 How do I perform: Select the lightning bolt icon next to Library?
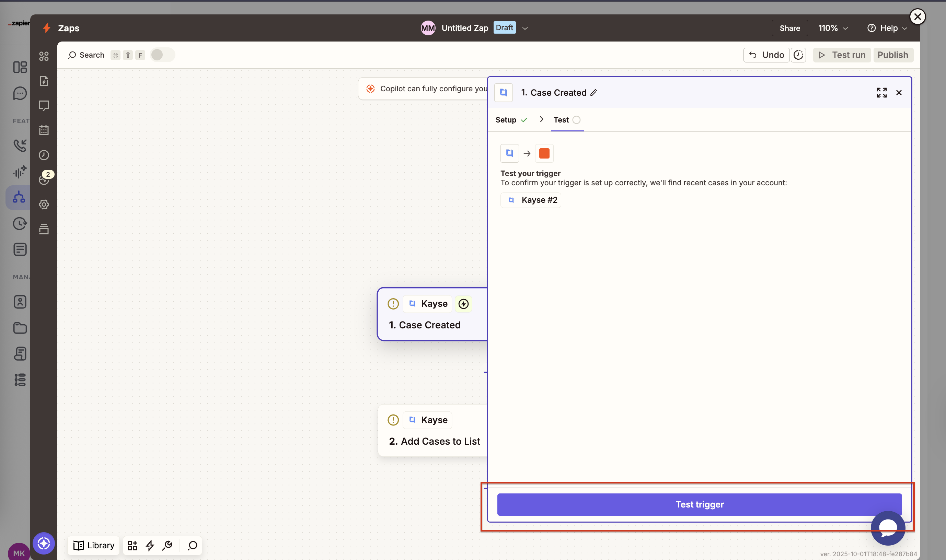coord(150,545)
